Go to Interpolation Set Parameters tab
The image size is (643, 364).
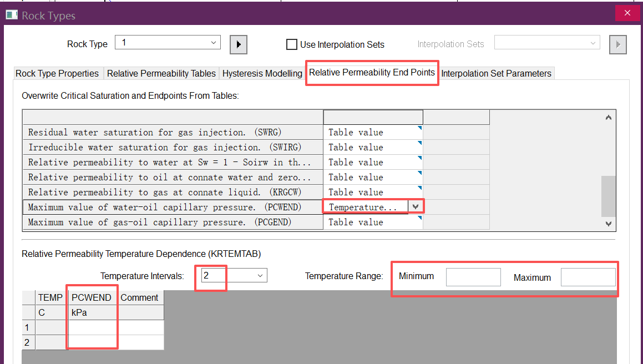496,73
